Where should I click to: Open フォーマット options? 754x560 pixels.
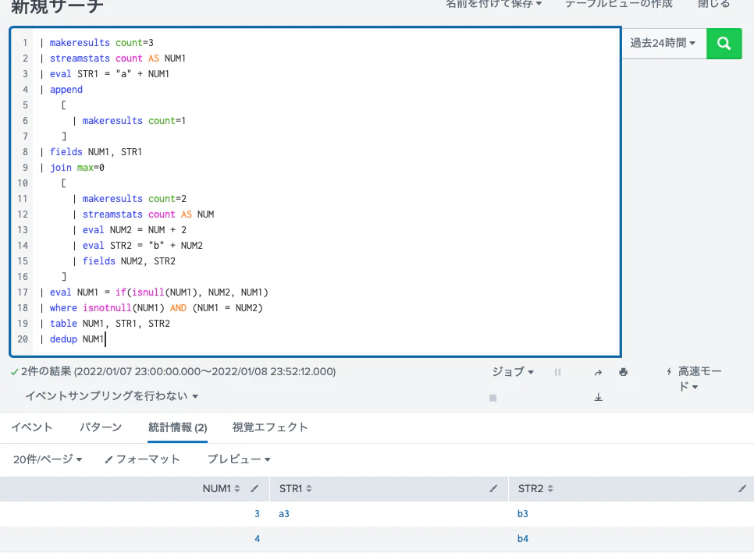tap(142, 459)
